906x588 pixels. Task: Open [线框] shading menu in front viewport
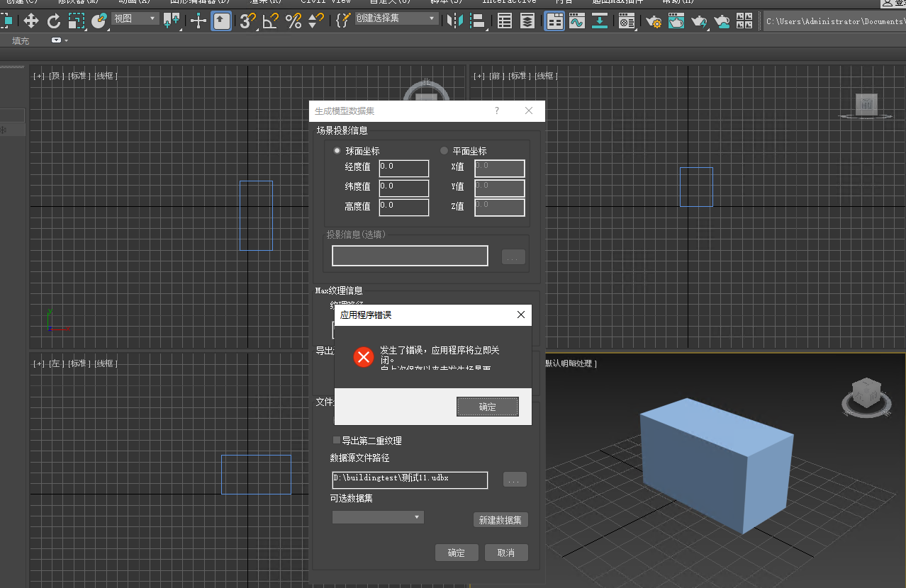click(546, 76)
